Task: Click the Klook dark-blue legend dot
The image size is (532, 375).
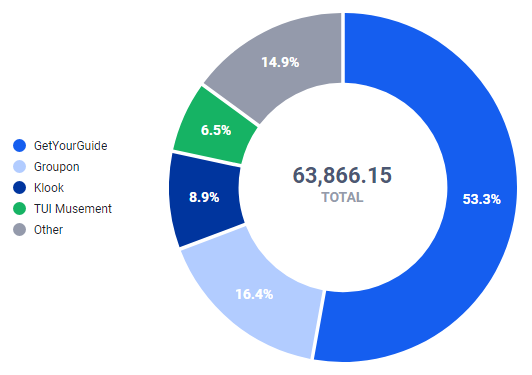Action: [19, 188]
